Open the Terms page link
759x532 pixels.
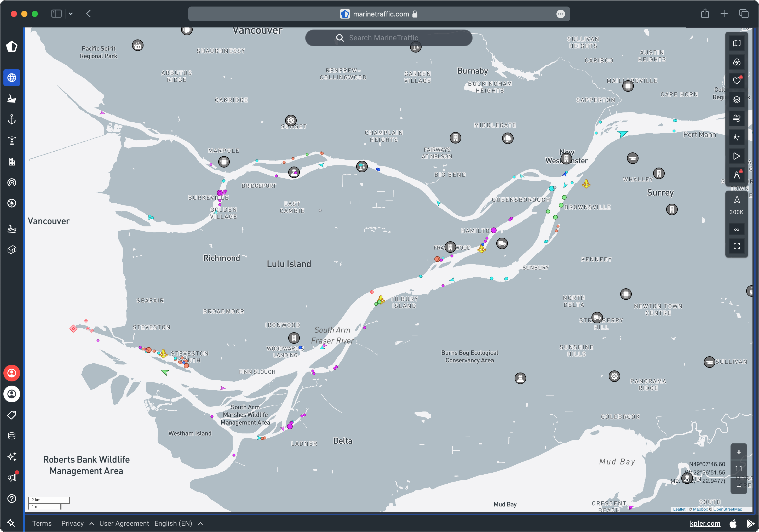(x=42, y=523)
